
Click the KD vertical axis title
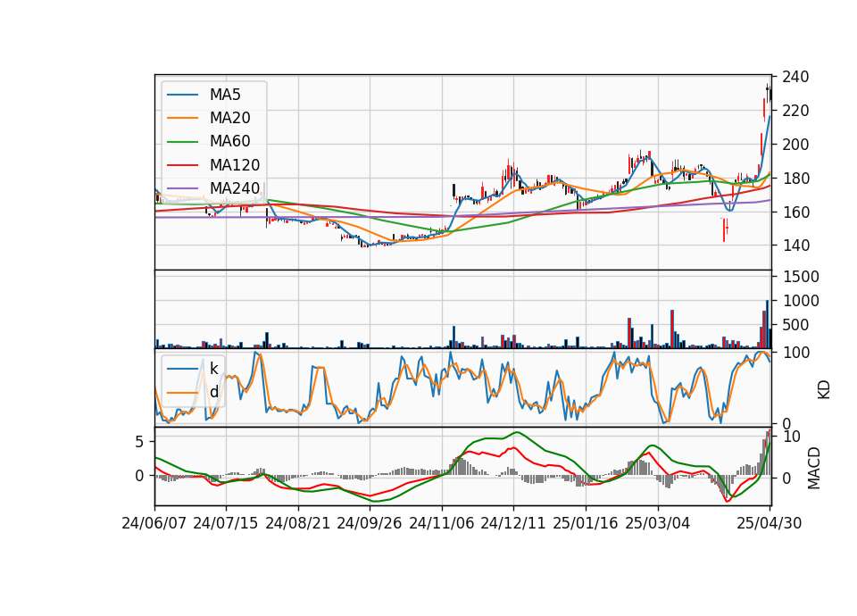coord(824,389)
